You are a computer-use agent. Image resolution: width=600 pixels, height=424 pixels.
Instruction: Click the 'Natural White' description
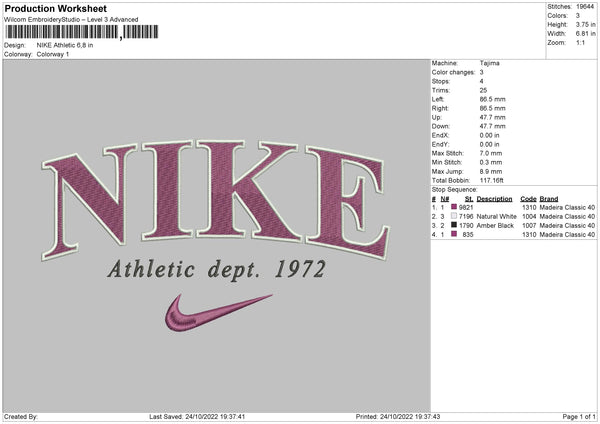pyautogui.click(x=497, y=217)
